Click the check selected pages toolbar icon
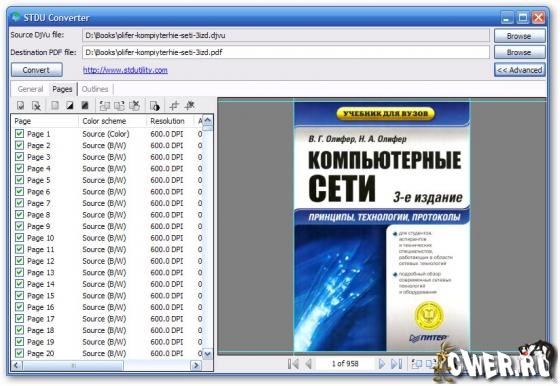560x386 pixels. 21,106
